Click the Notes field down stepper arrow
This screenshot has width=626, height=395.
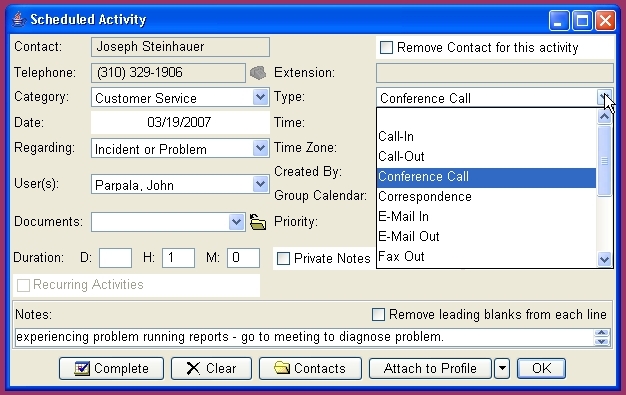coord(602,341)
